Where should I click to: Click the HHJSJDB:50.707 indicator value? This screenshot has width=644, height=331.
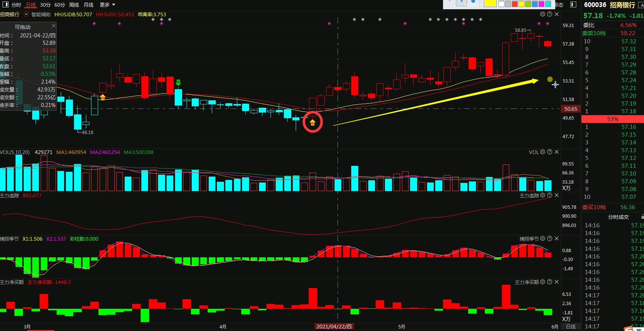pyautogui.click(x=73, y=14)
